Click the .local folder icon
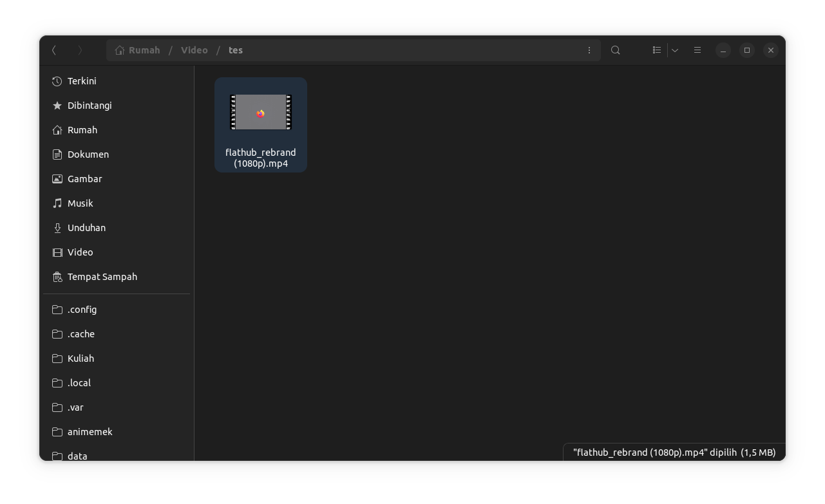This screenshot has height=504, width=825. (57, 383)
